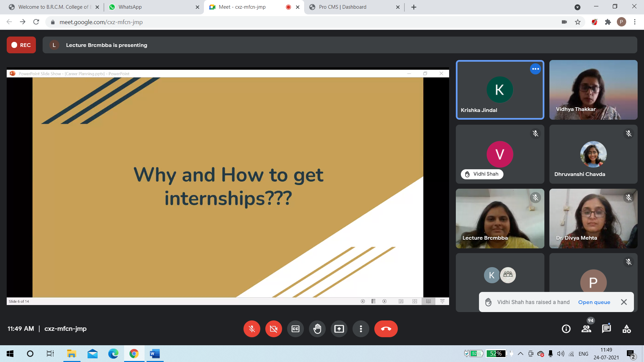This screenshot has height=362, width=644.
Task: Click the Present now icon
Action: coord(339,329)
